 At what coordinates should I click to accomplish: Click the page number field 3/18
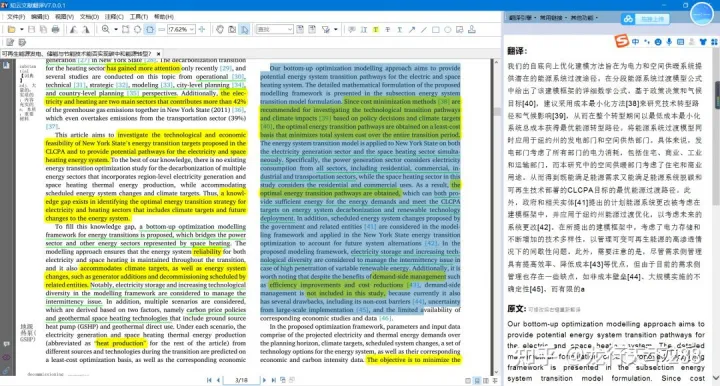tap(242, 380)
